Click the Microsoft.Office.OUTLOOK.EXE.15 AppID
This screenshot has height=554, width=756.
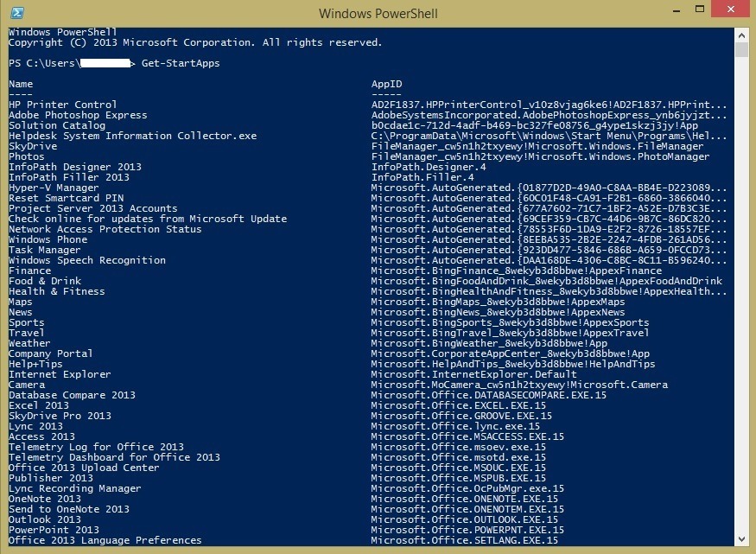click(465, 519)
